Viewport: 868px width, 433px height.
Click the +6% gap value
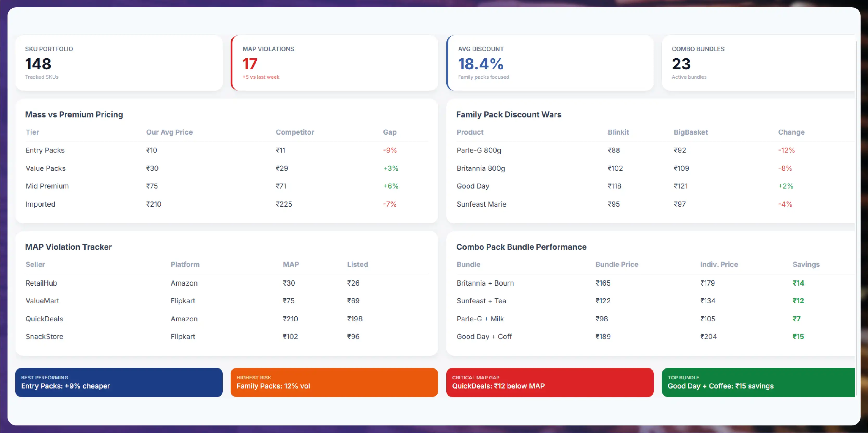coord(390,186)
